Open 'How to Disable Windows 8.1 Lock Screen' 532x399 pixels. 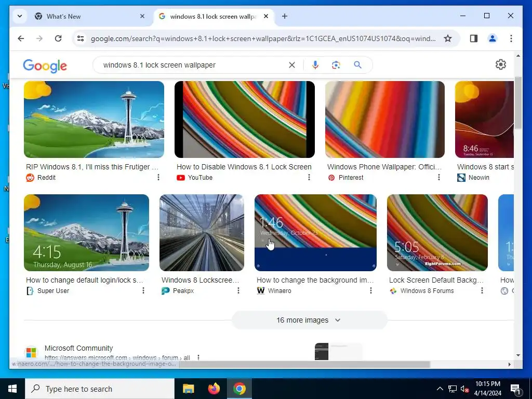(244, 167)
